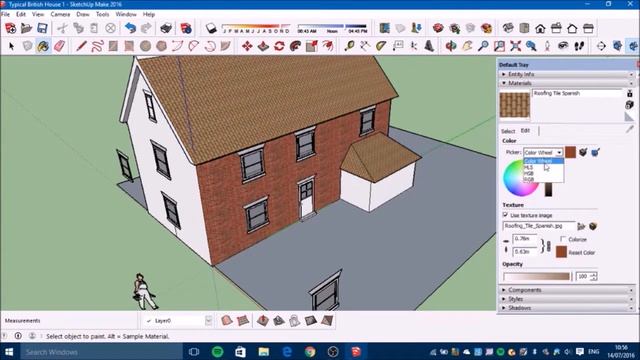Open the Draw menu
This screenshot has height=360, width=640.
[83, 14]
